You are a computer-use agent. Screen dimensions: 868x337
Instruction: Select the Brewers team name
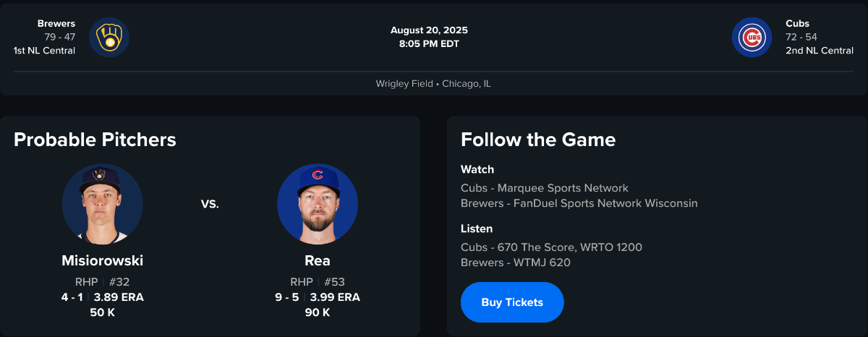point(56,24)
